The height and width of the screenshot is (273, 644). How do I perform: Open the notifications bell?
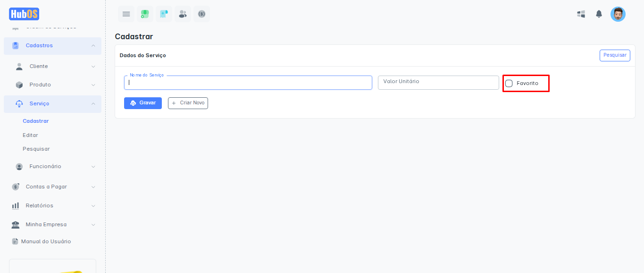(x=599, y=14)
